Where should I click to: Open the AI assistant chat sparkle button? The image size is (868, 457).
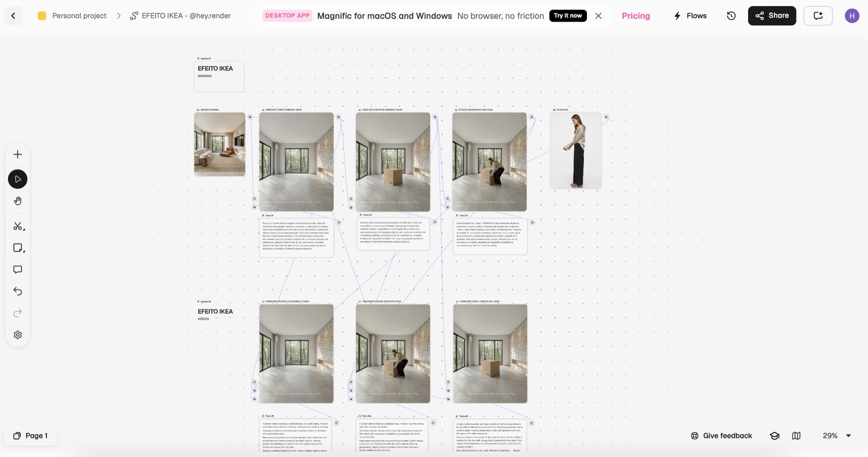pyautogui.click(x=818, y=16)
